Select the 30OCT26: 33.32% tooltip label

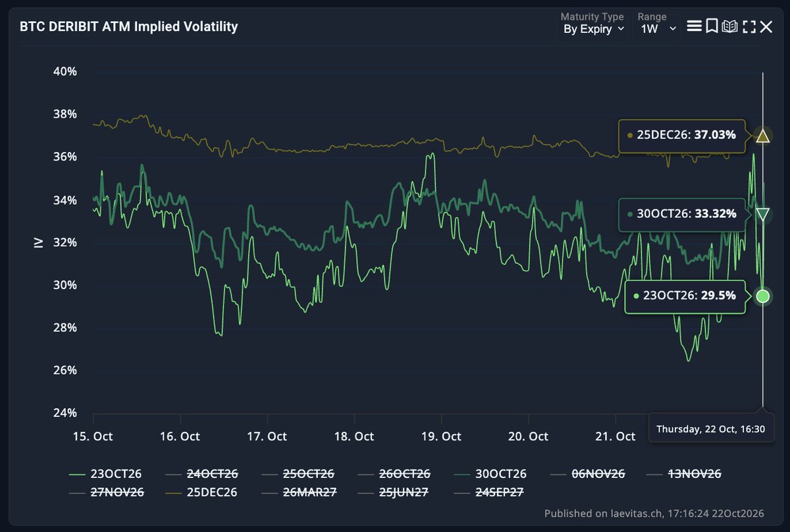pyautogui.click(x=682, y=214)
